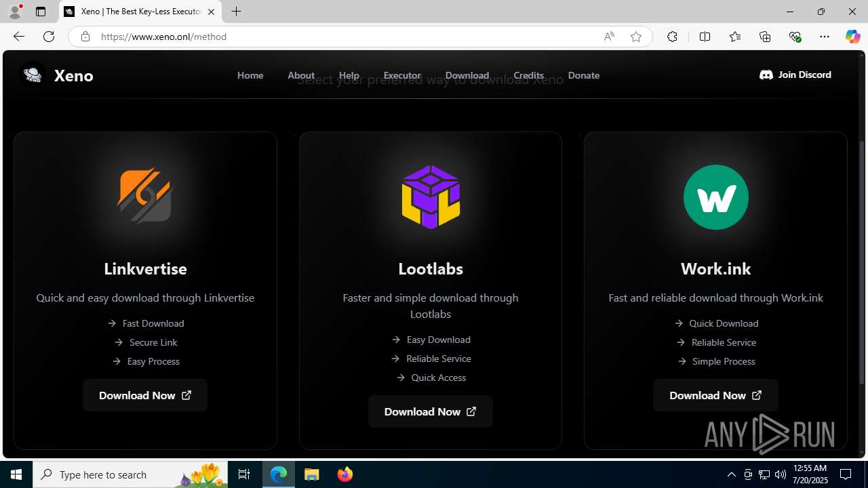Click the "Simple Process" feature text

724,361
